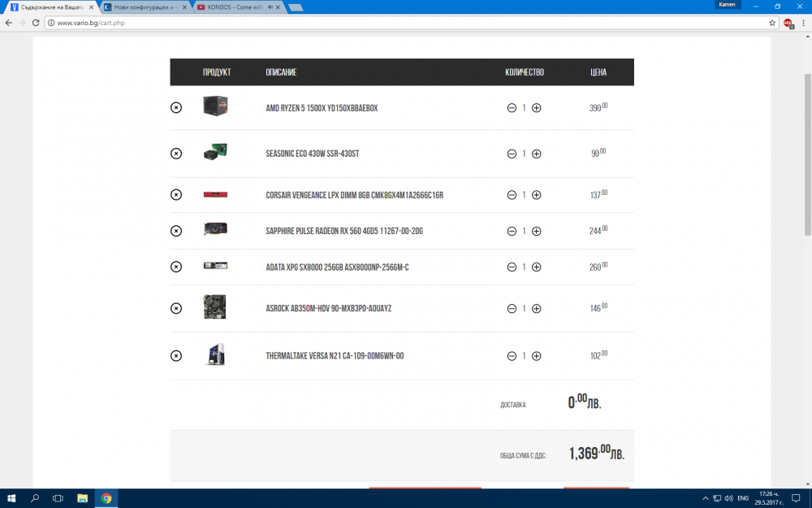Close the Нови конфигурации tab
812x508 pixels.
pos(184,7)
